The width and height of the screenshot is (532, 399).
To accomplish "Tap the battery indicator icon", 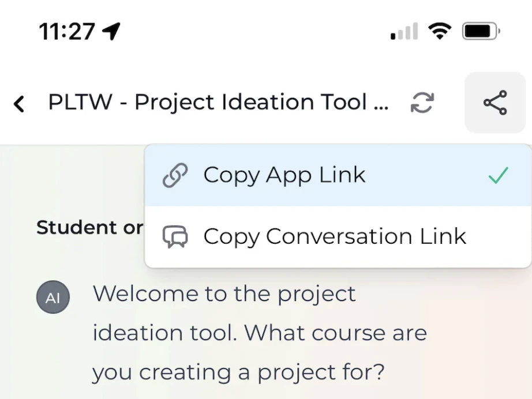I will [481, 31].
